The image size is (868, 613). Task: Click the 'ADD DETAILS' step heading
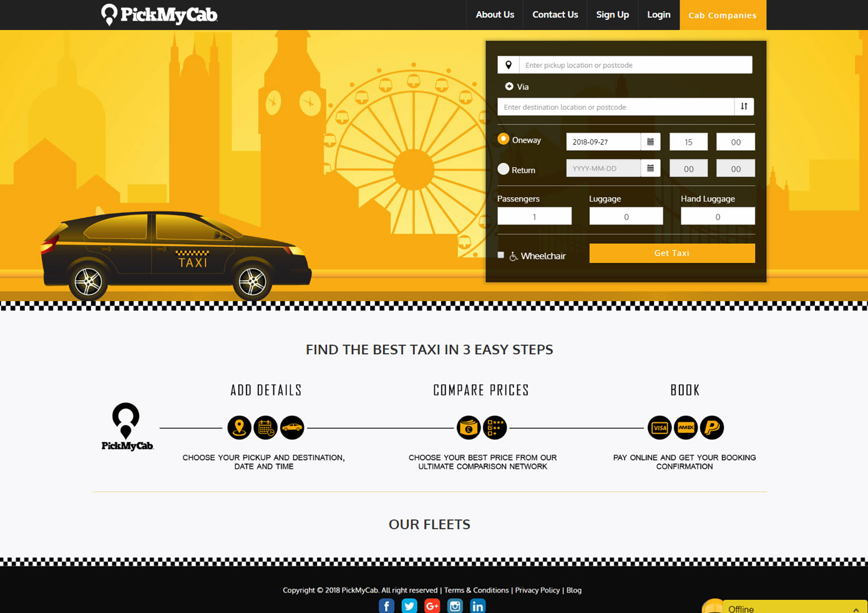(266, 390)
